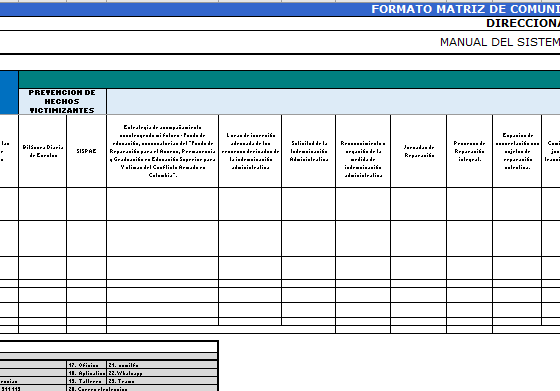560x391 pixels.
Task: Click the 18. Aplicativo legend cell
Action: (x=87, y=373)
